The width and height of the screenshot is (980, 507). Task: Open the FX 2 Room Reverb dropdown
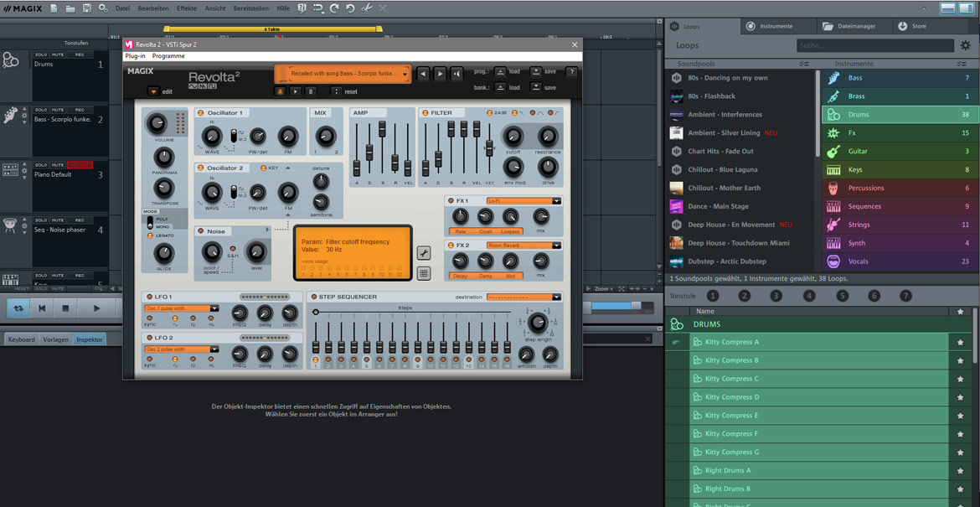tap(556, 246)
